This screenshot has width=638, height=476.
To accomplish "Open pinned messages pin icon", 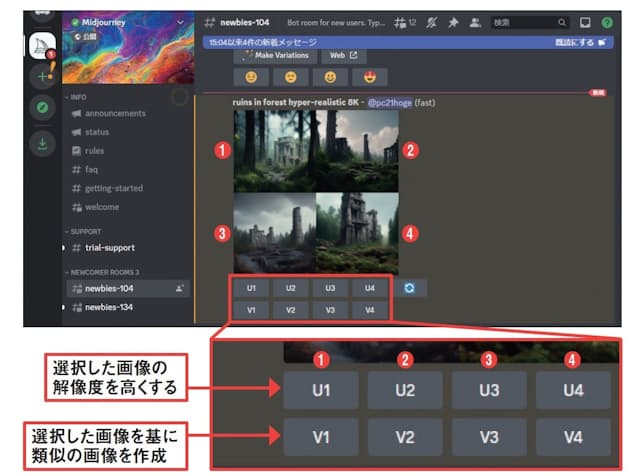I will (453, 23).
